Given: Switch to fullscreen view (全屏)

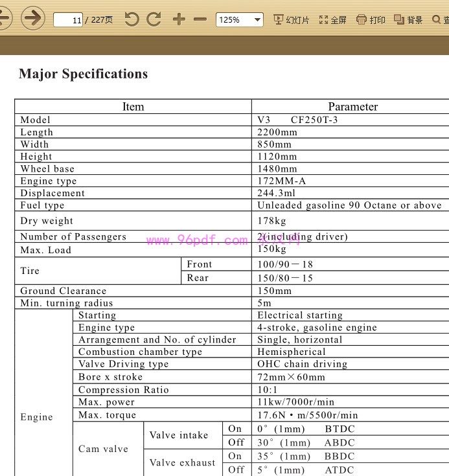Looking at the screenshot, I should coord(332,19).
